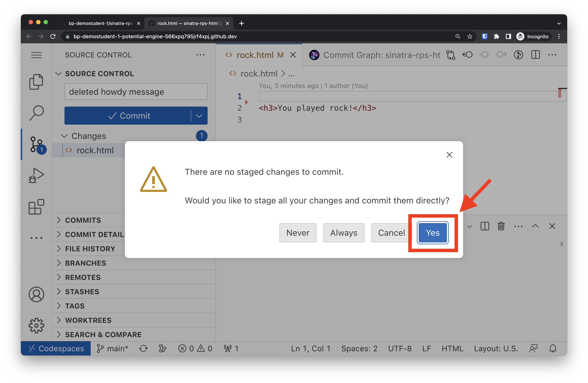Open the Explorer files icon in activity bar
Viewport: 588px width, 383px height.
[36, 82]
